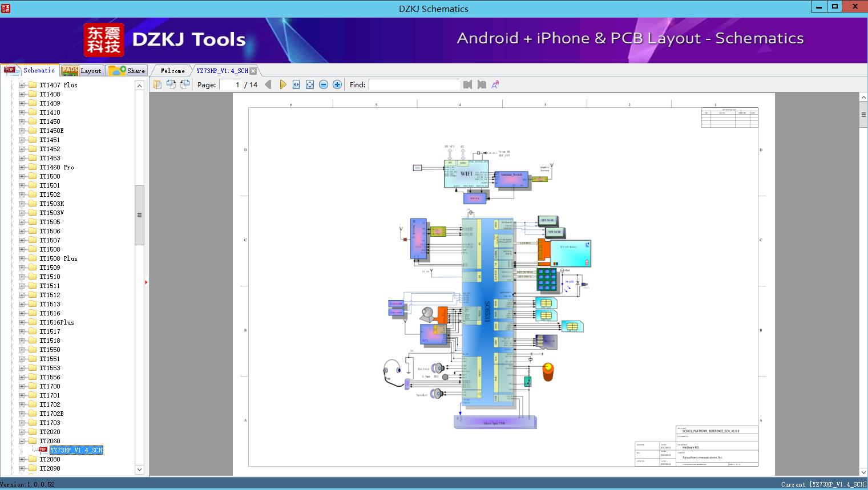The width and height of the screenshot is (868, 490).
Task: Find next match icon
Action: pyautogui.click(x=482, y=84)
